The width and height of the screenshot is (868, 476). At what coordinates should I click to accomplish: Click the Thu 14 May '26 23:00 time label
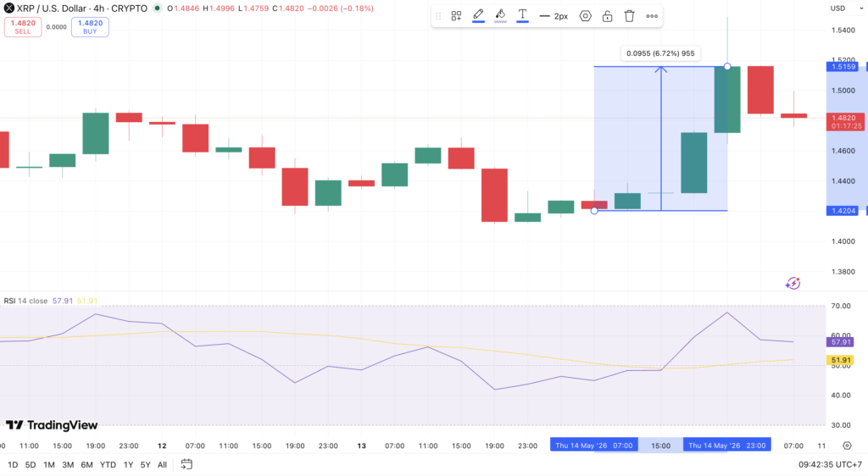point(726,445)
